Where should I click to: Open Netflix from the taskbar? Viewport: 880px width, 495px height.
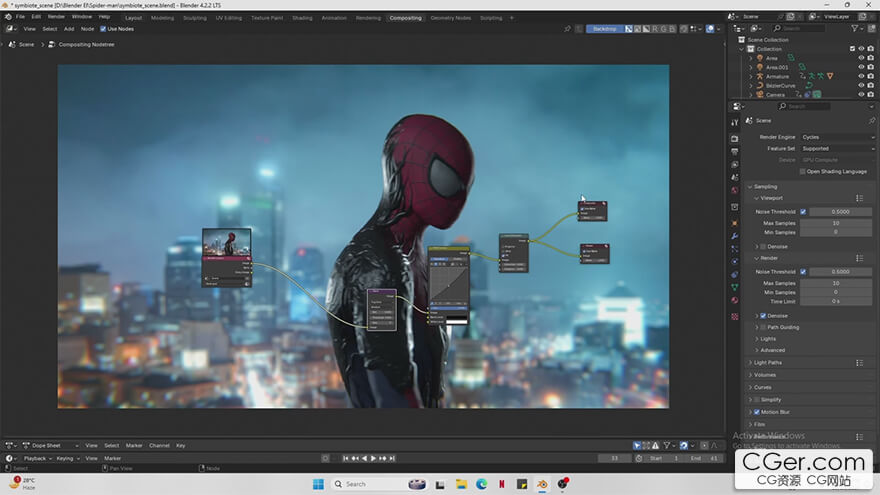pyautogui.click(x=502, y=484)
